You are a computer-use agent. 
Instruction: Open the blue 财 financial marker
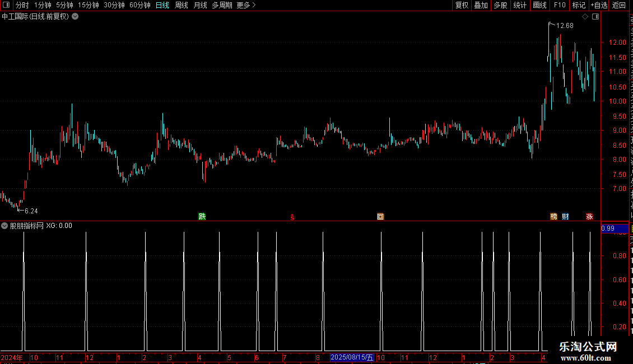coord(566,217)
